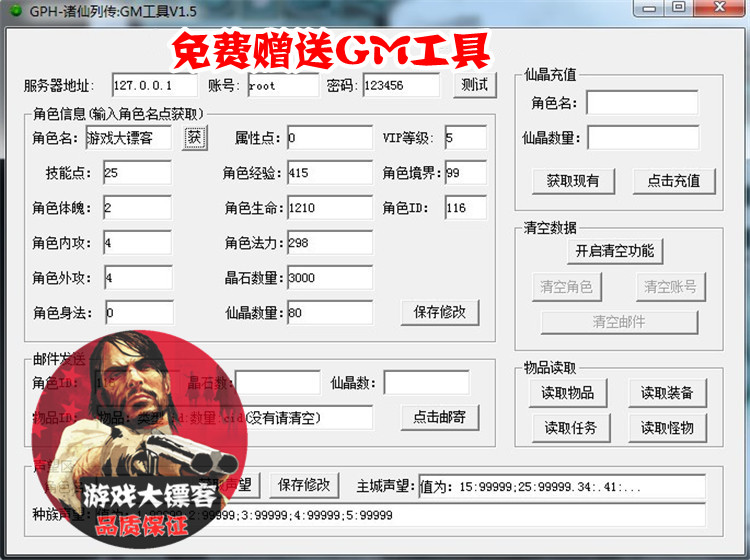Image resolution: width=750 pixels, height=560 pixels.
Task: Click 保存修改 button in reputation section
Action: click(x=304, y=485)
